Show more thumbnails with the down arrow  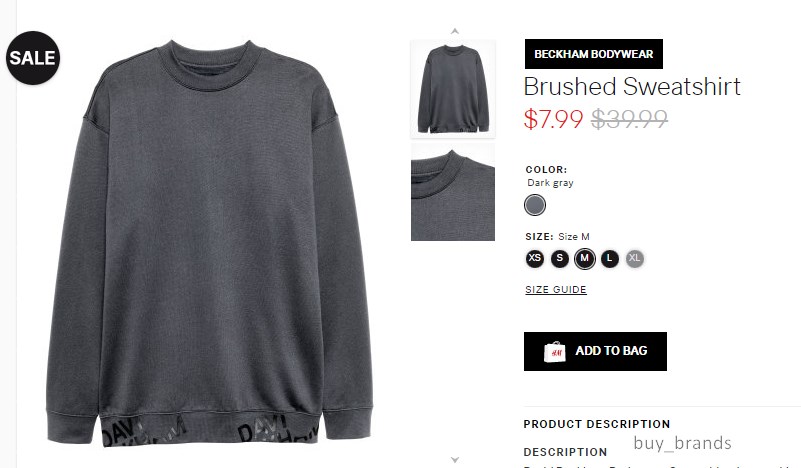455,460
